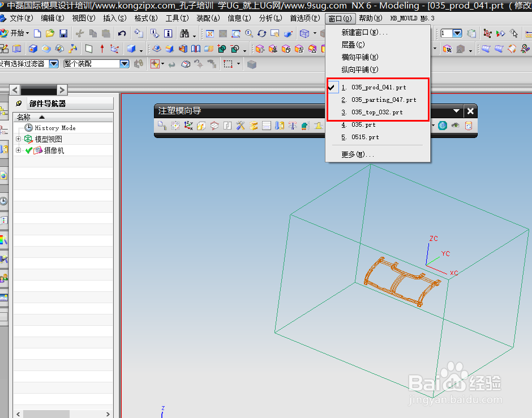This screenshot has width=532, height=418.
Task: Click the Fit view icon
Action: tap(210, 33)
